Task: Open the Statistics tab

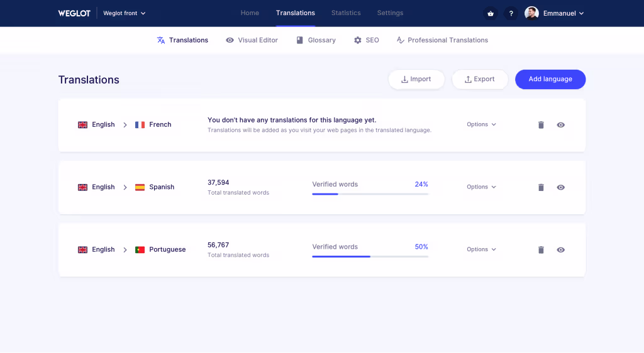Action: 346,13
